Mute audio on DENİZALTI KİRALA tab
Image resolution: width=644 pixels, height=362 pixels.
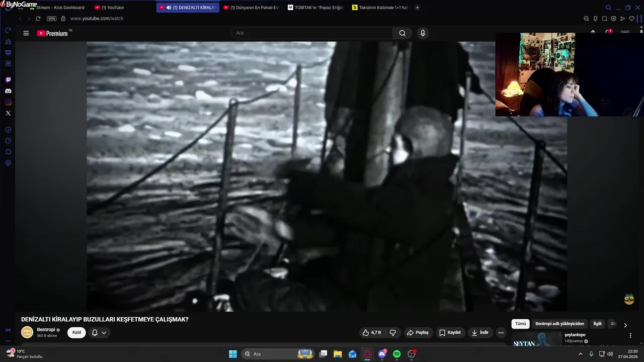point(169,8)
